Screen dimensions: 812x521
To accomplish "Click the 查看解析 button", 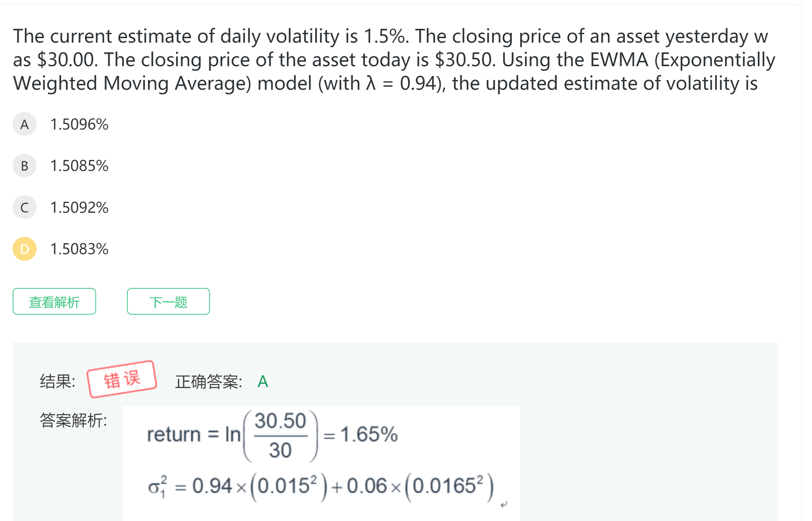I will [x=54, y=302].
